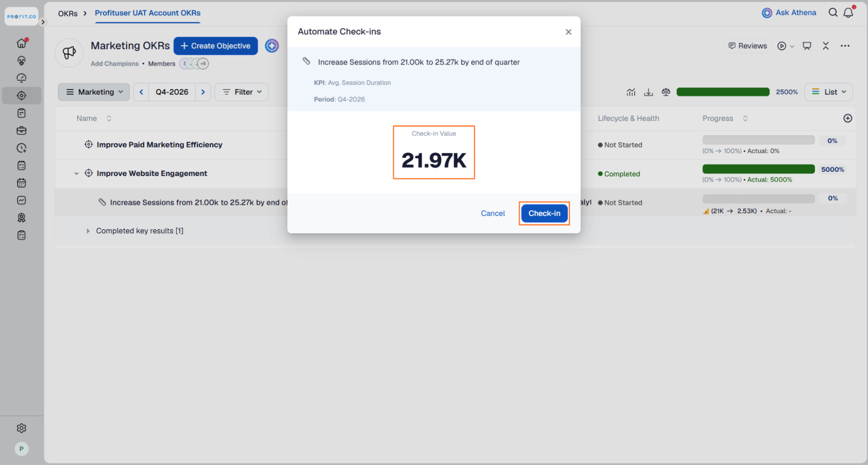Select the OKRs target sidebar icon
Viewport: 868px width, 465px height.
pos(21,96)
